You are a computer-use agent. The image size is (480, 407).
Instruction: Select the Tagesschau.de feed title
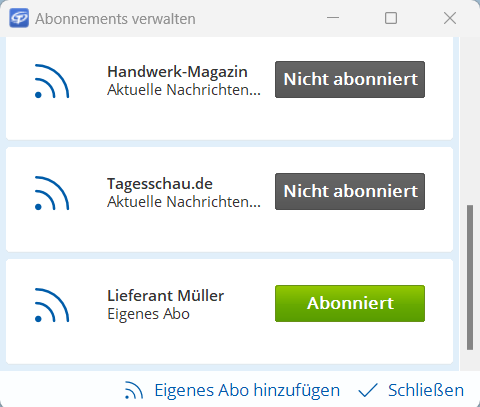160,184
